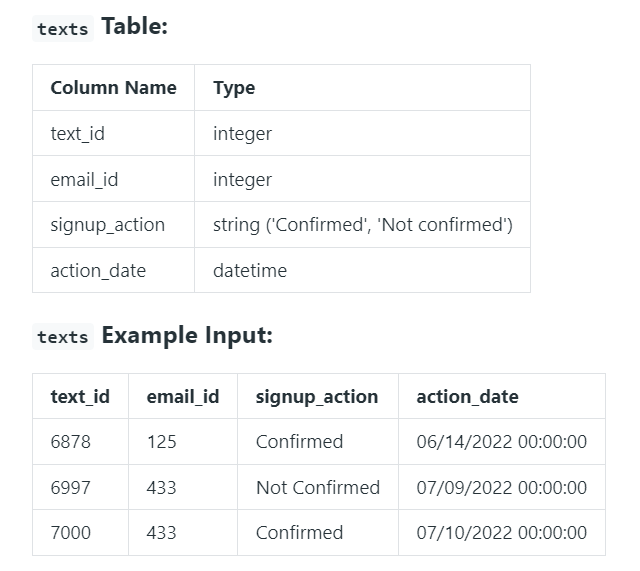Select the email_id cell in schema table

[x=113, y=179]
